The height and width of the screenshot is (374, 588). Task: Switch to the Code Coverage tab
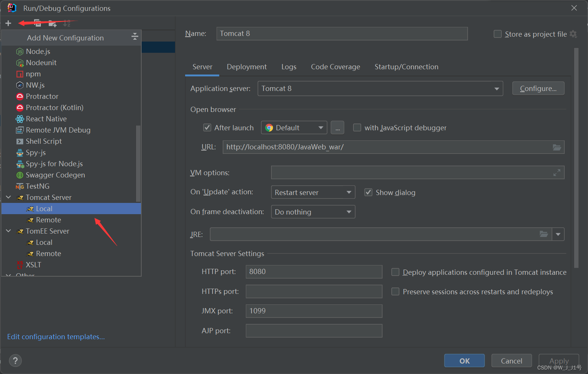(335, 67)
